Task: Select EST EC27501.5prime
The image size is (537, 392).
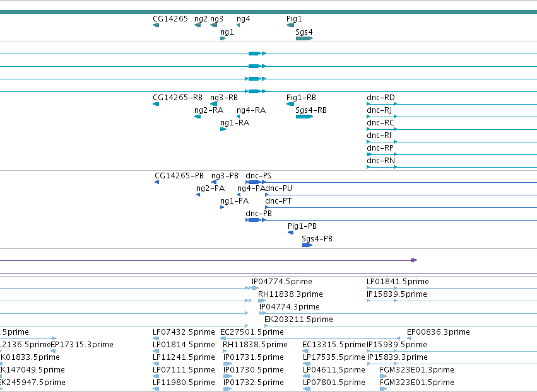Action: [x=252, y=333]
